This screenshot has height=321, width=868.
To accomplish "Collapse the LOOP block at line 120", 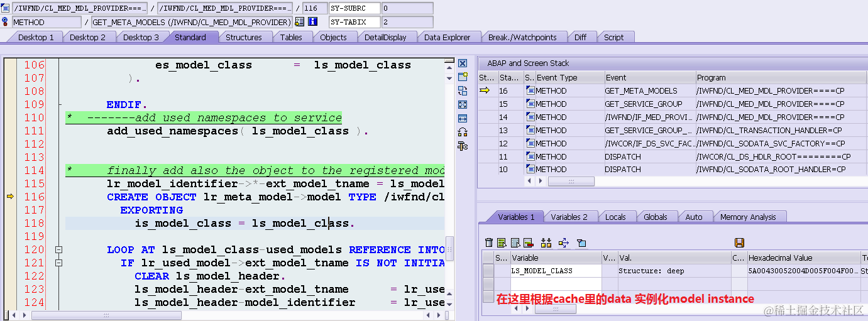I will click(59, 249).
